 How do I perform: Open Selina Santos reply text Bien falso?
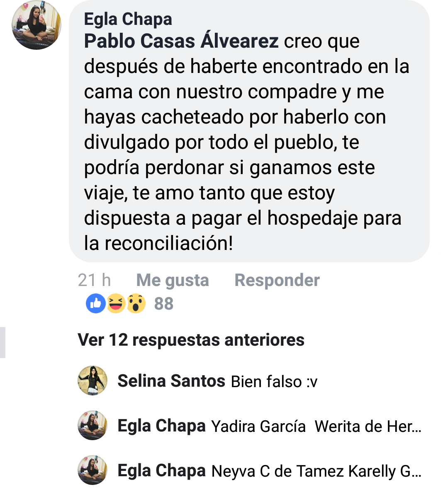pos(274,381)
